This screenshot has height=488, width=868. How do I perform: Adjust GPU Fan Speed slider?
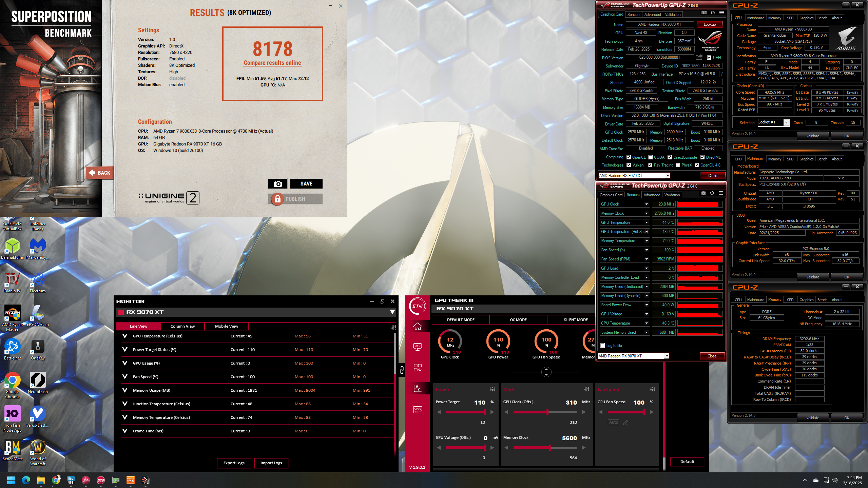(x=626, y=412)
